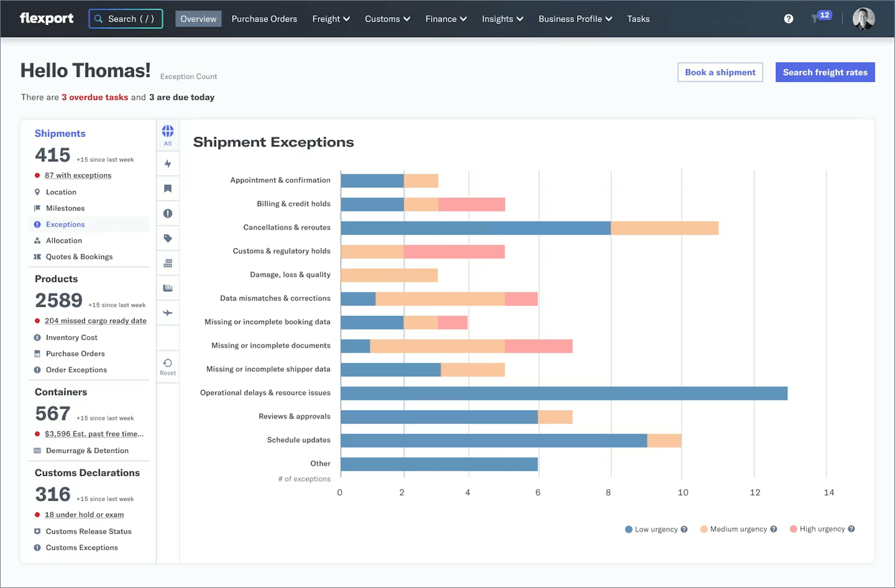
Task: Expand the Insights dropdown
Action: (x=502, y=18)
